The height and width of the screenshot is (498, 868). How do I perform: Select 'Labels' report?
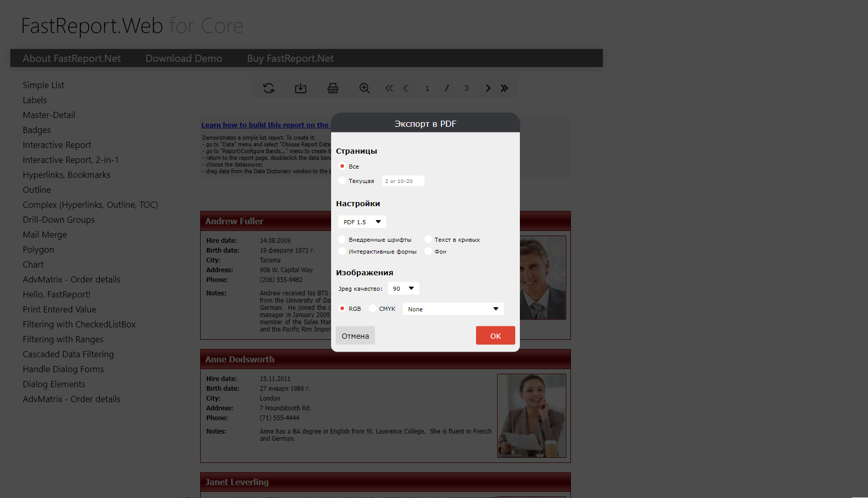(x=35, y=100)
